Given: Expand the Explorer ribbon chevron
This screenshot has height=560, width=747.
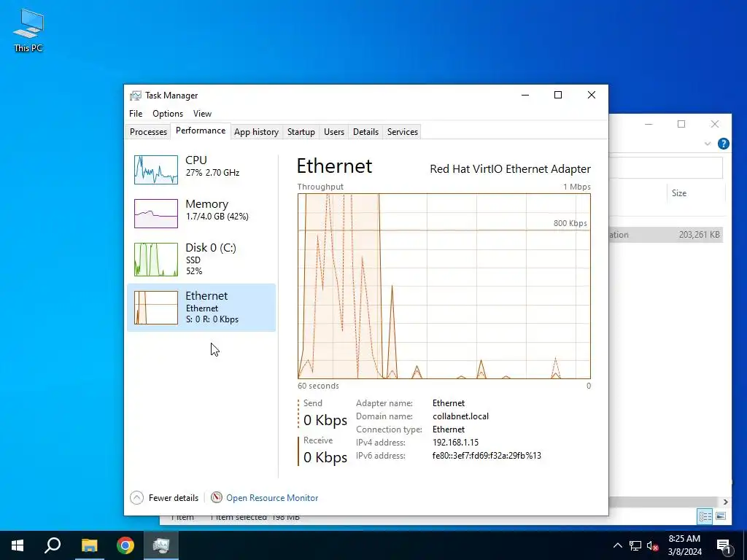Looking at the screenshot, I should (x=708, y=144).
